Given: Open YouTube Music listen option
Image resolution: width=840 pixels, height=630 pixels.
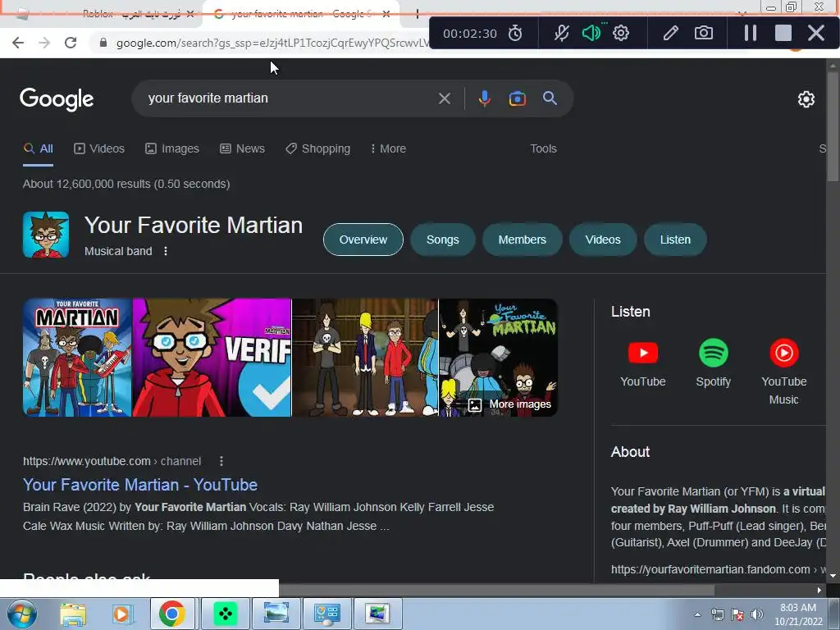Looking at the screenshot, I should pyautogui.click(x=783, y=372).
